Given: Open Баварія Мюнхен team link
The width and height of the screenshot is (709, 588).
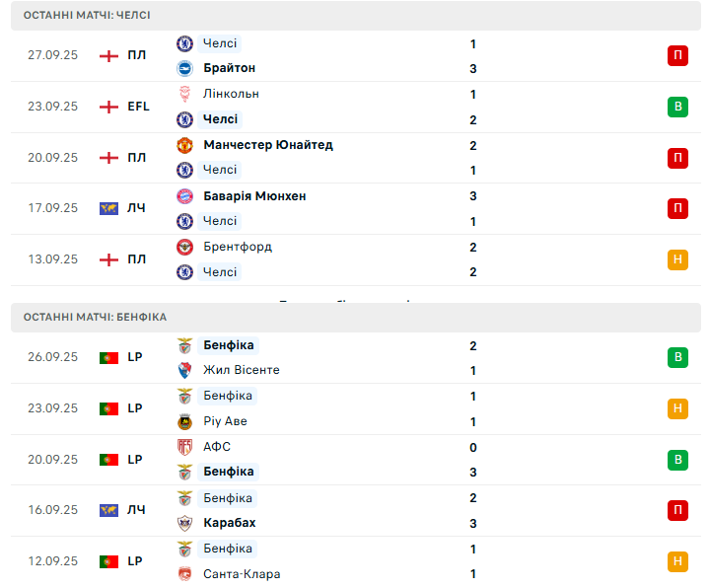Looking at the screenshot, I should click(254, 196).
